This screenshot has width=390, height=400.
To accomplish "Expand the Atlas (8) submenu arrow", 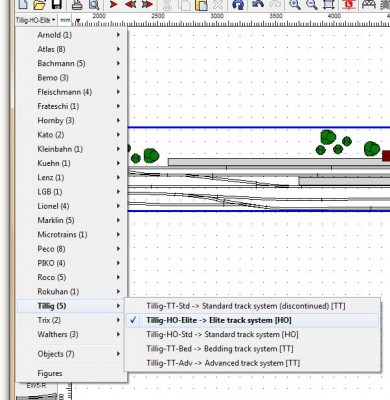I will point(118,49).
